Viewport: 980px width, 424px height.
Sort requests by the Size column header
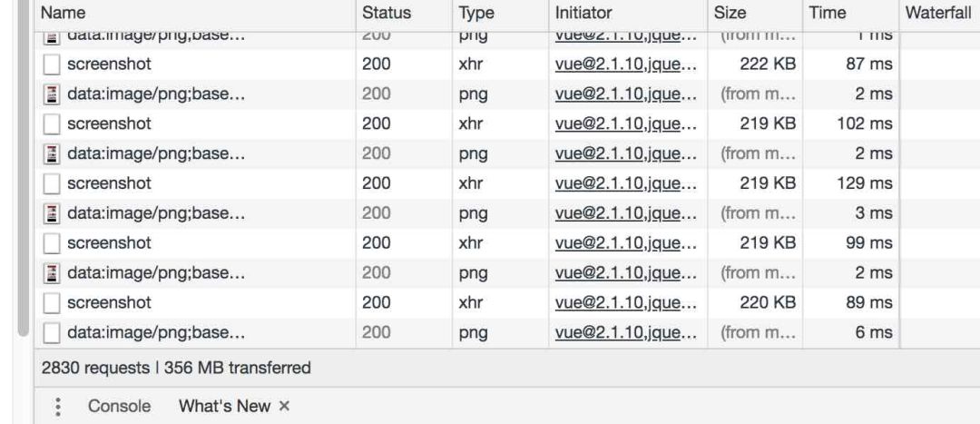(730, 14)
